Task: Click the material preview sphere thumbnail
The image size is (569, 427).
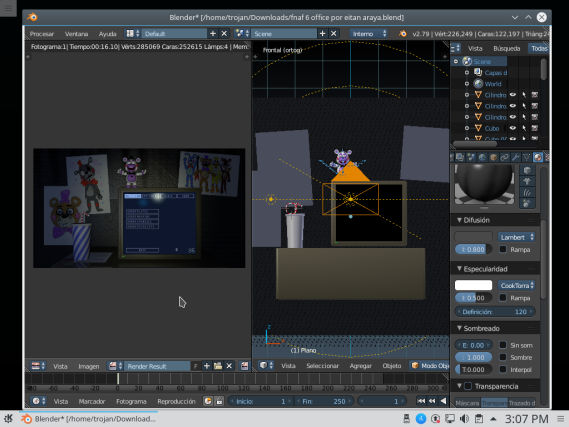Action: pos(484,184)
